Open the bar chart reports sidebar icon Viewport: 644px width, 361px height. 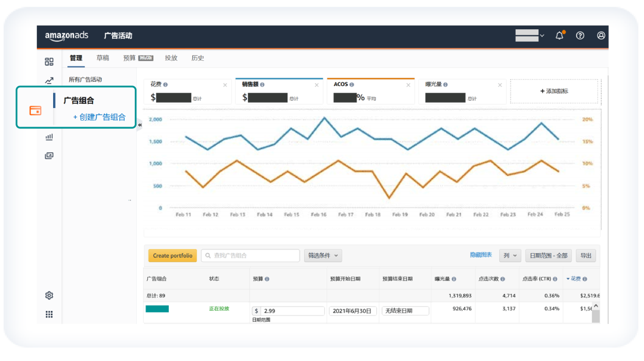coord(49,137)
